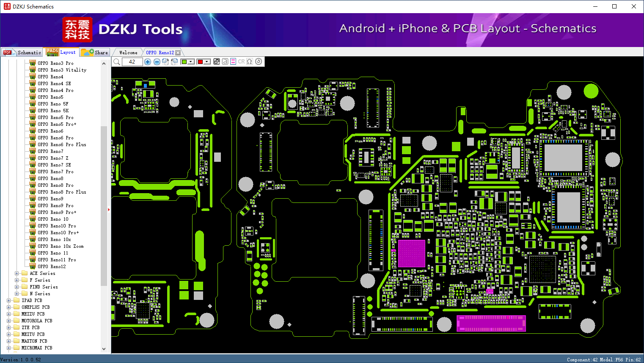Image resolution: width=644 pixels, height=363 pixels.
Task: Click the PADS icon beside OPPO Reno 10x Zoom
Action: pos(33,246)
